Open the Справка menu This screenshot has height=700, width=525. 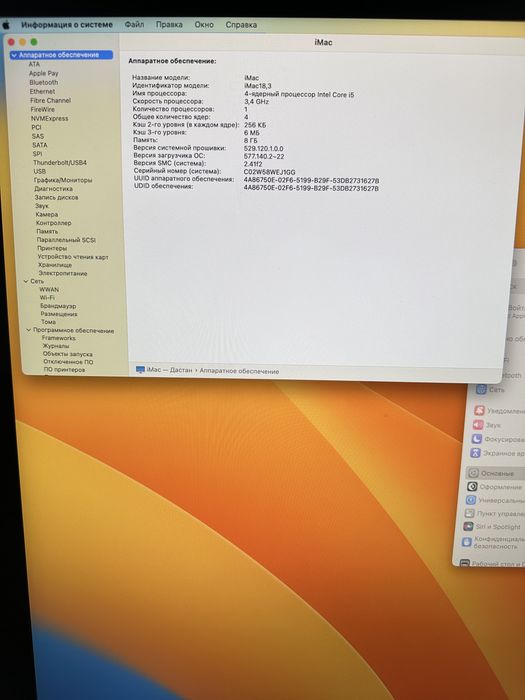(241, 25)
